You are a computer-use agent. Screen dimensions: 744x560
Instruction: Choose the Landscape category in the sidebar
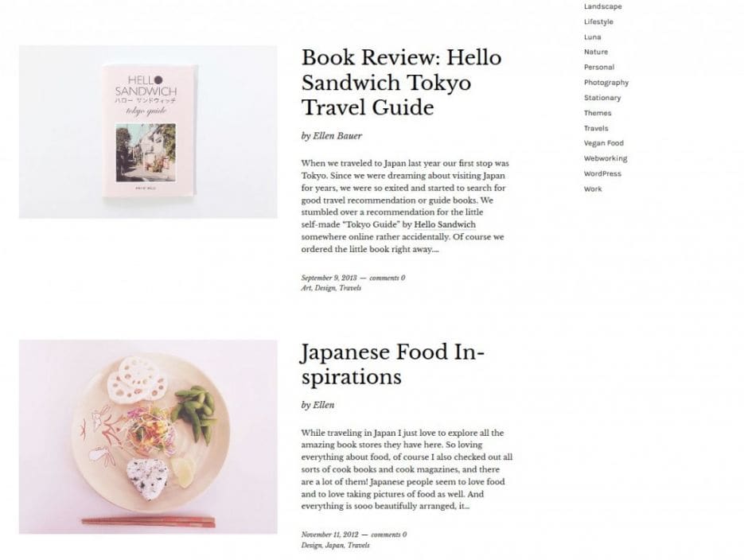click(602, 6)
